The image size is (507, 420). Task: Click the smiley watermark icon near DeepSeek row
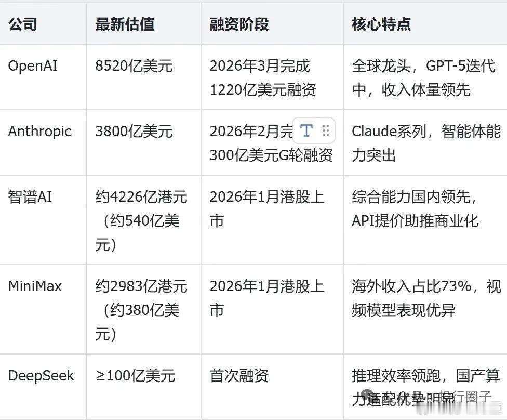click(x=367, y=396)
